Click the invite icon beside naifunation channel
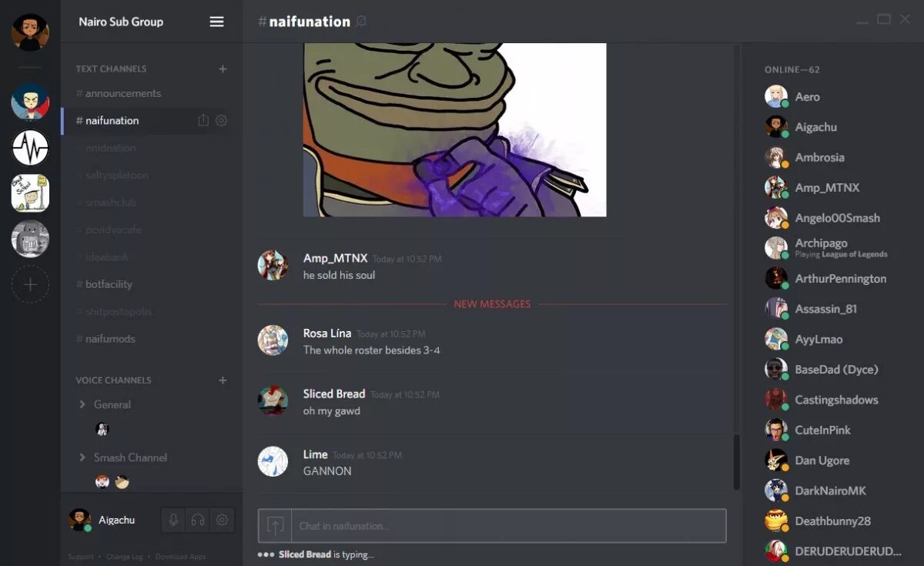Image resolution: width=924 pixels, height=566 pixels. pyautogui.click(x=203, y=121)
